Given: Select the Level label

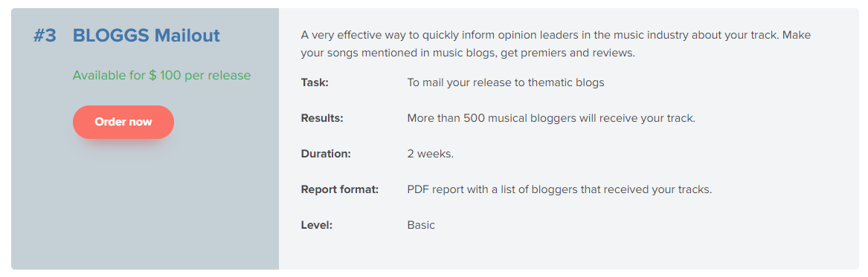Looking at the screenshot, I should 317,225.
